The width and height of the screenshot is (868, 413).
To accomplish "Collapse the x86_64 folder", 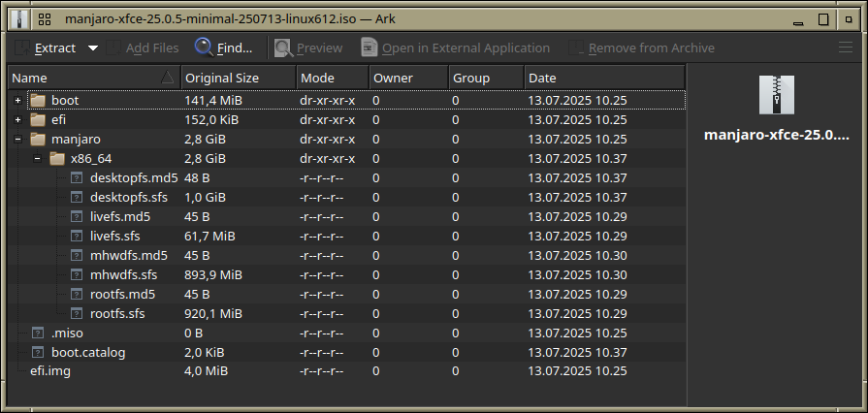I will pos(37,159).
